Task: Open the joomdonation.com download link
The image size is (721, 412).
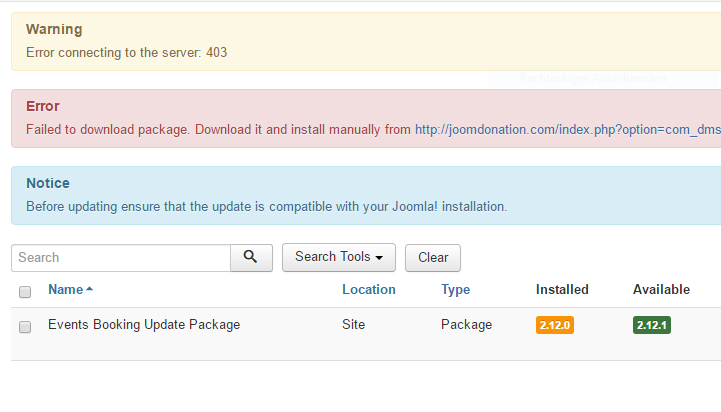Action: (567, 129)
